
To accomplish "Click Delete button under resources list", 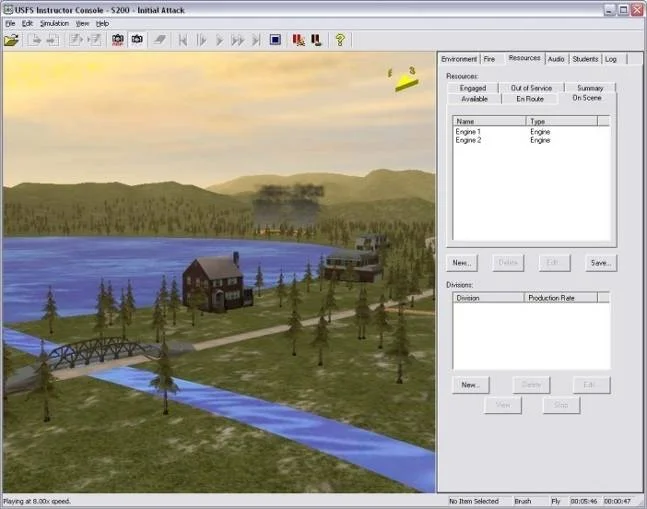I will 508,263.
